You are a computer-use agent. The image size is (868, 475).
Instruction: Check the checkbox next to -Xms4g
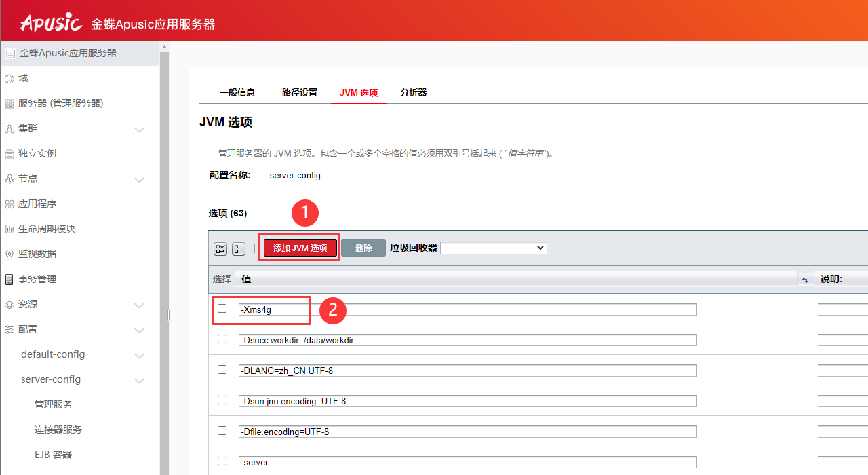click(x=222, y=308)
